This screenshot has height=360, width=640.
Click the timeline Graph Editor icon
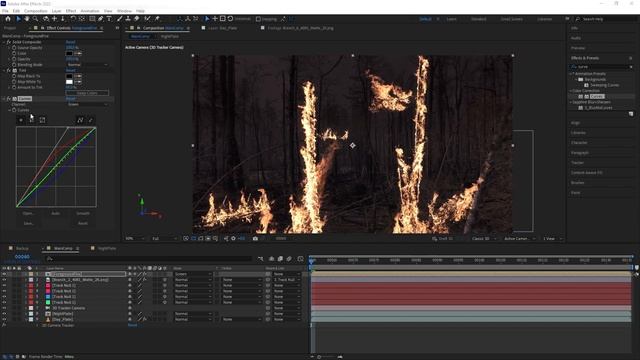(x=300, y=259)
